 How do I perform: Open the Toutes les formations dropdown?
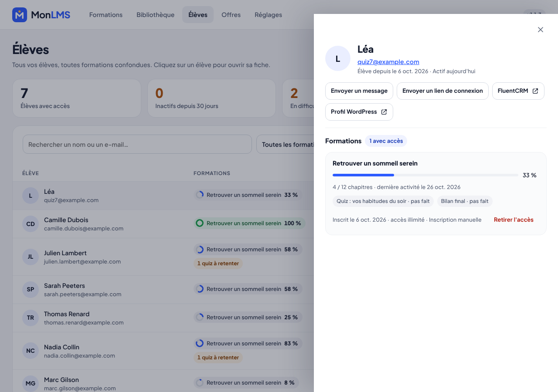pyautogui.click(x=286, y=144)
